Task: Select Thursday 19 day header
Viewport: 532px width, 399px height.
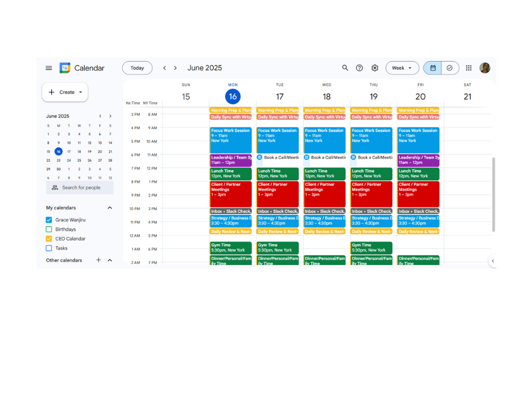Action: 373,96
